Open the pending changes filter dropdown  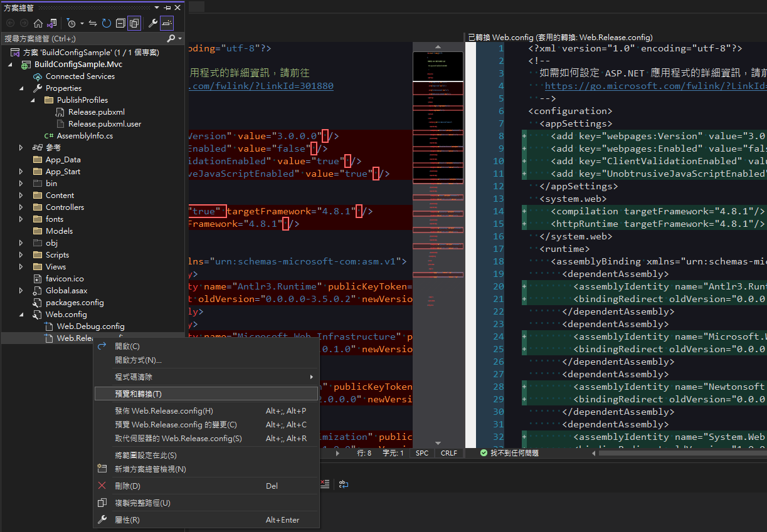point(82,23)
